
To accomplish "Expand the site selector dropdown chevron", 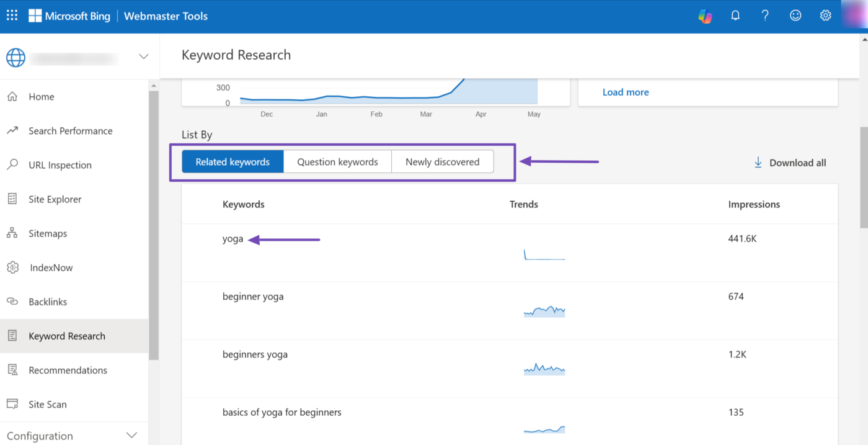I will pyautogui.click(x=143, y=57).
